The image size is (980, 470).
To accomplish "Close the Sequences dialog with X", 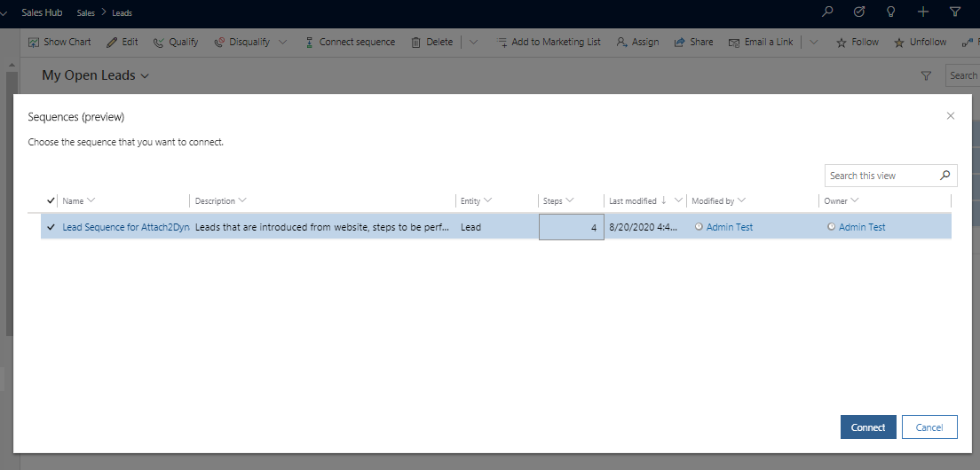I will tap(951, 116).
